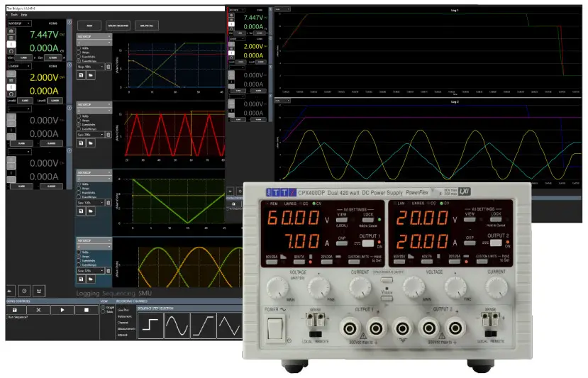Screen dimensions: 588x378
Task: Toggle output on the 2.000V instrument panel
Action: [11, 87]
